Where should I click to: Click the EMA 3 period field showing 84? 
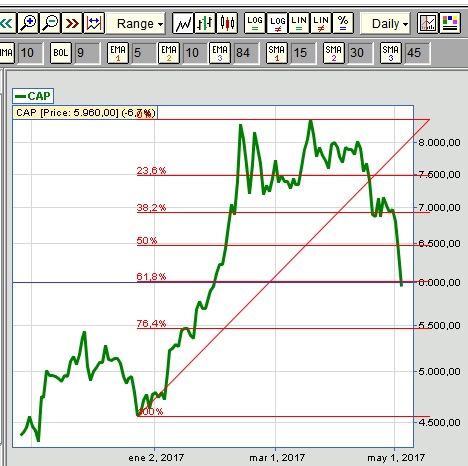click(246, 53)
